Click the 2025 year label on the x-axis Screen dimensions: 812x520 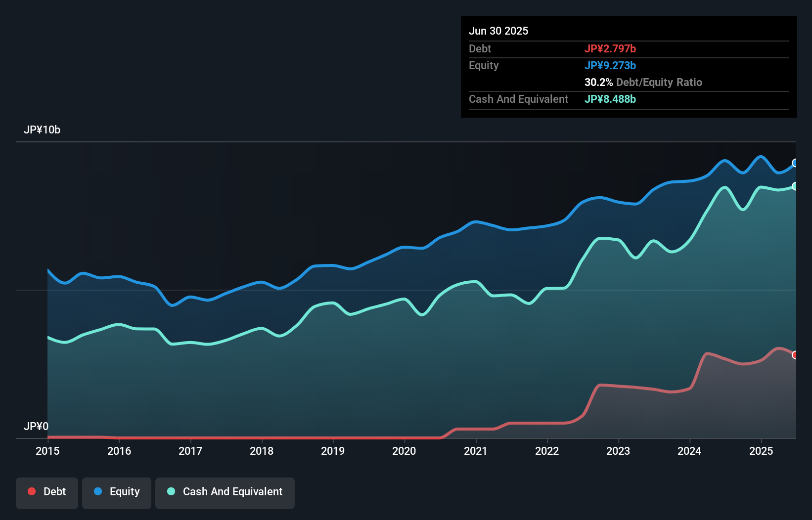(762, 451)
